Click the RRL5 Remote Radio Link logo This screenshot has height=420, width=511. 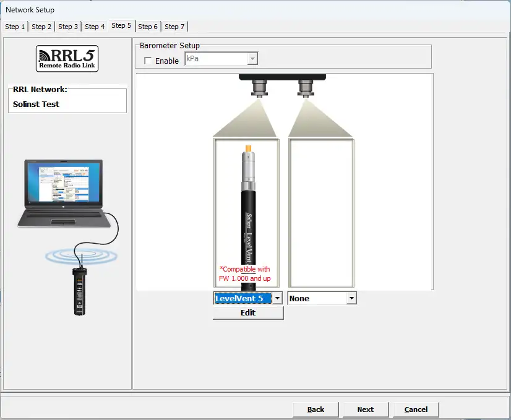(67, 59)
